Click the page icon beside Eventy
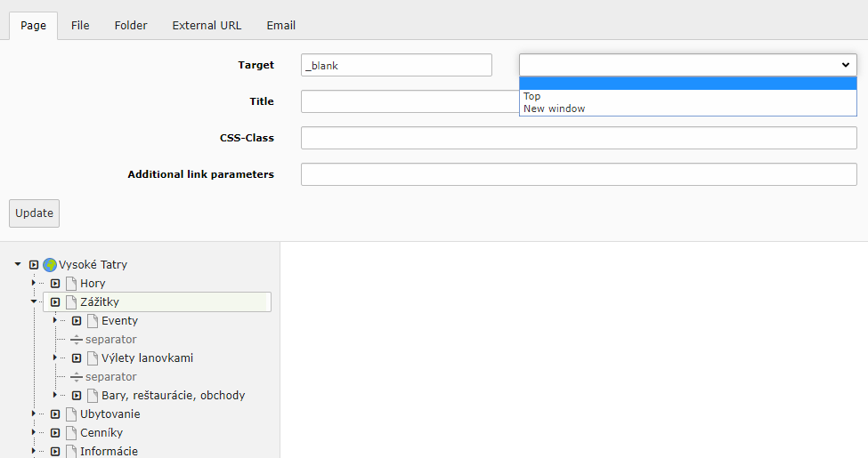Viewport: 868px width, 458px height. pos(93,321)
